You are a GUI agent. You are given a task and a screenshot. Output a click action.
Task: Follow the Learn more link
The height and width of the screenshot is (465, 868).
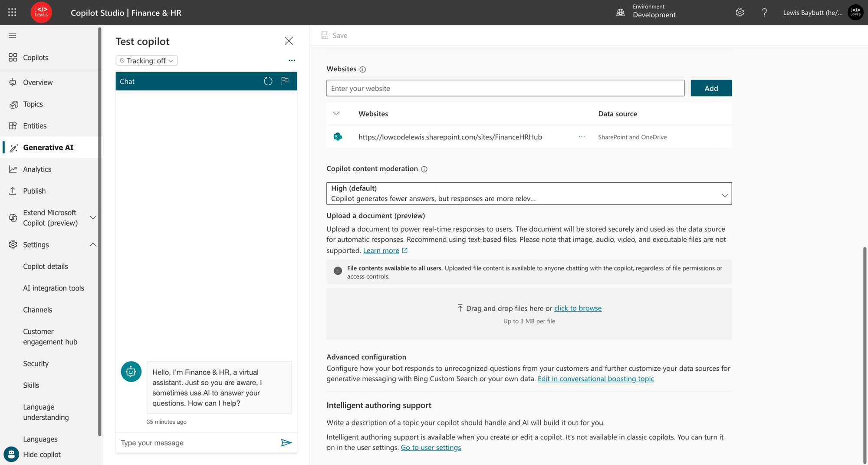pyautogui.click(x=381, y=251)
